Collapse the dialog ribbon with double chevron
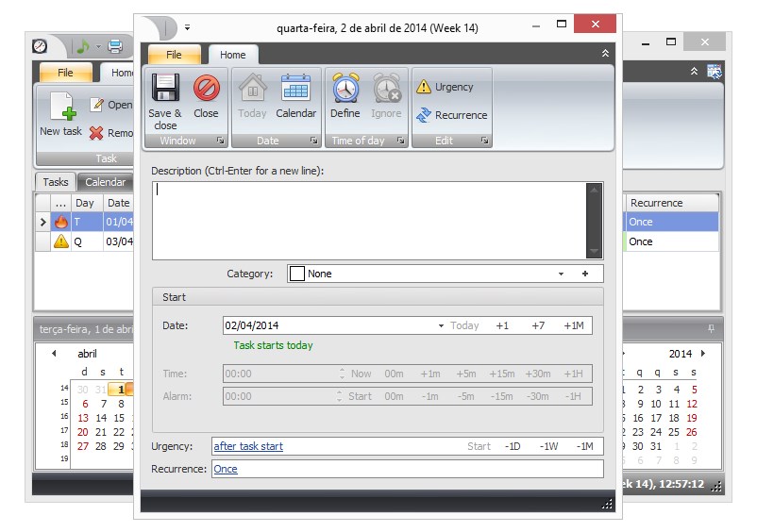757x532 pixels. click(x=605, y=54)
